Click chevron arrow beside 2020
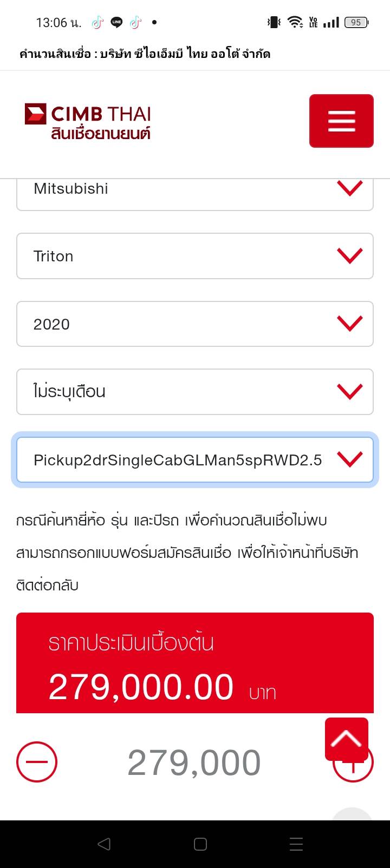 click(350, 324)
